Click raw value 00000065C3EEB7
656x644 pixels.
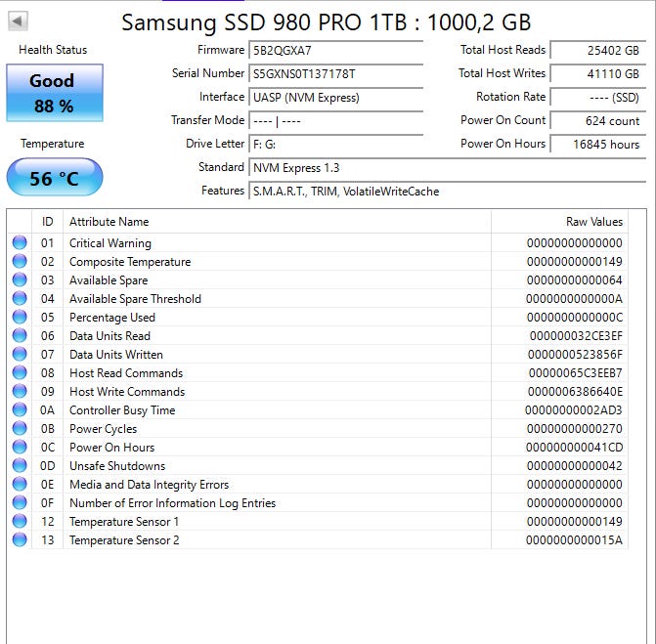pos(575,373)
